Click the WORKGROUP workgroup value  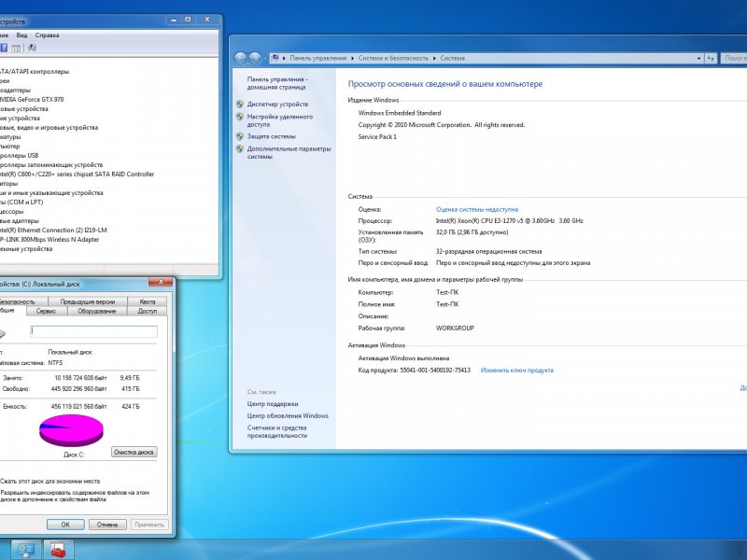click(455, 329)
